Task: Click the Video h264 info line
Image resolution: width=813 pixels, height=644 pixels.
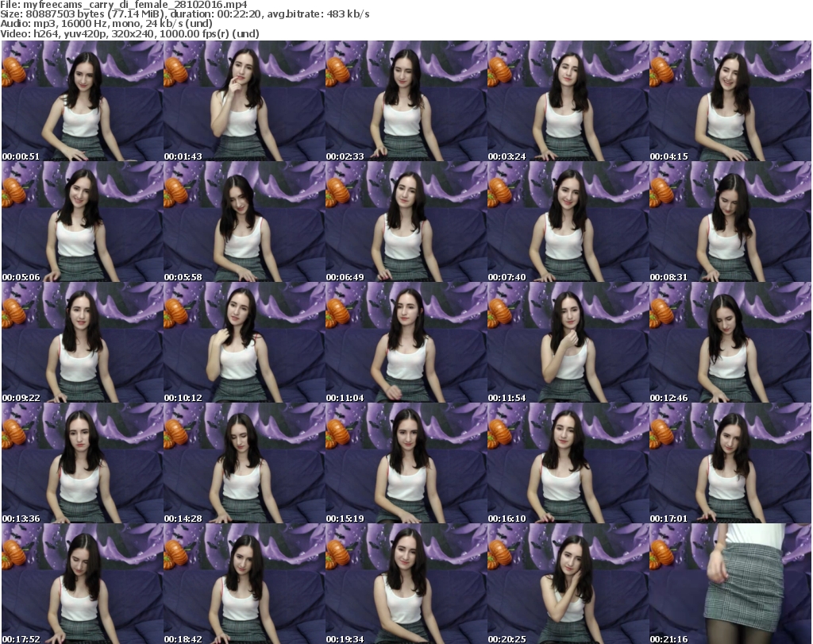Action: pos(129,33)
